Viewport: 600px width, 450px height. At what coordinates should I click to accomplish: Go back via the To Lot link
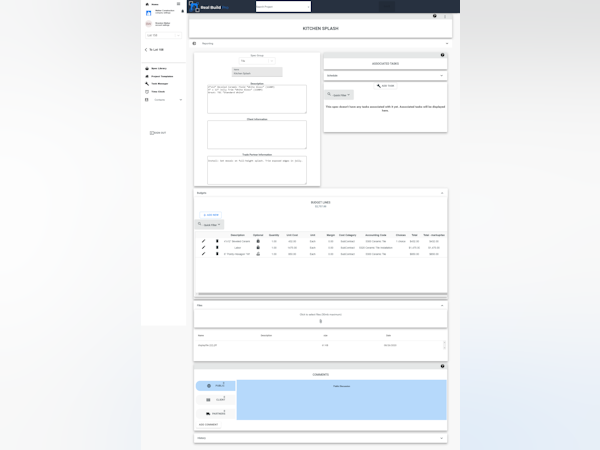[x=154, y=50]
